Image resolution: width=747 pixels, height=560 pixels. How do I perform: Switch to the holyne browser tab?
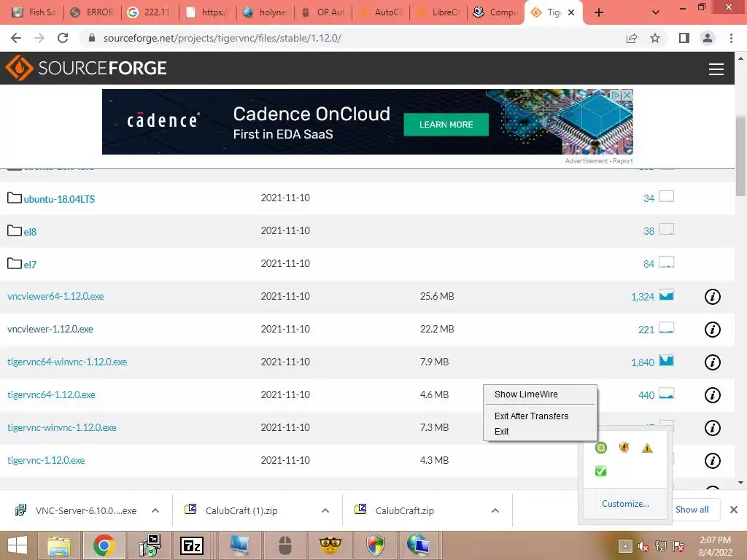coord(266,12)
